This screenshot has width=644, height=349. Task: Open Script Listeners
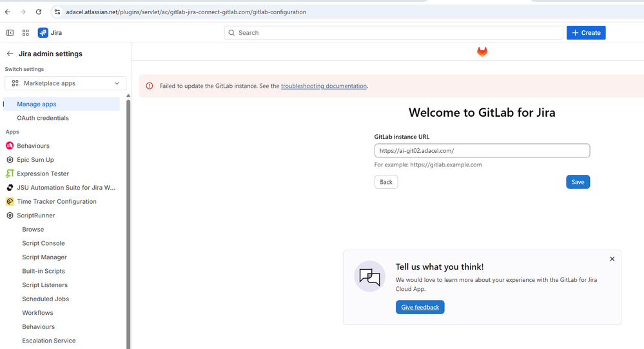click(x=44, y=285)
